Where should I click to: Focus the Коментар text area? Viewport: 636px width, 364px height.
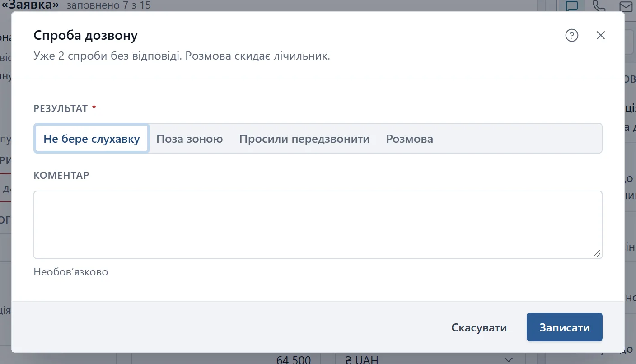coord(318,225)
